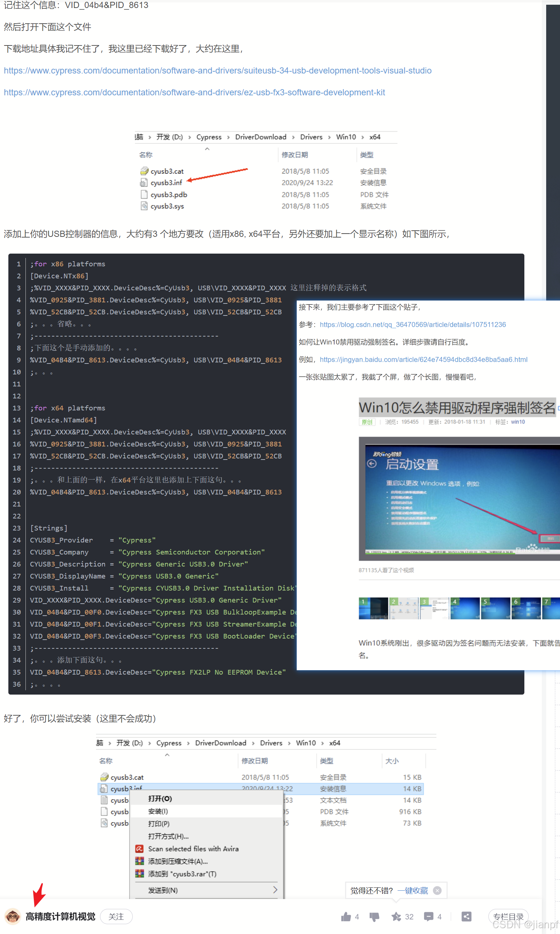Select thumbnail number 6 in popup gallery
Image resolution: width=560 pixels, height=934 pixels.
pos(526,608)
